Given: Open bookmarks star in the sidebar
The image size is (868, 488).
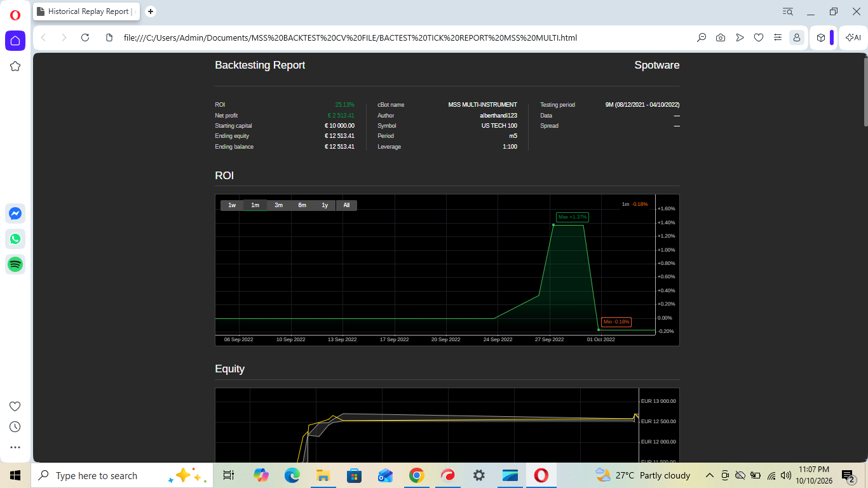Looking at the screenshot, I should pos(15,66).
